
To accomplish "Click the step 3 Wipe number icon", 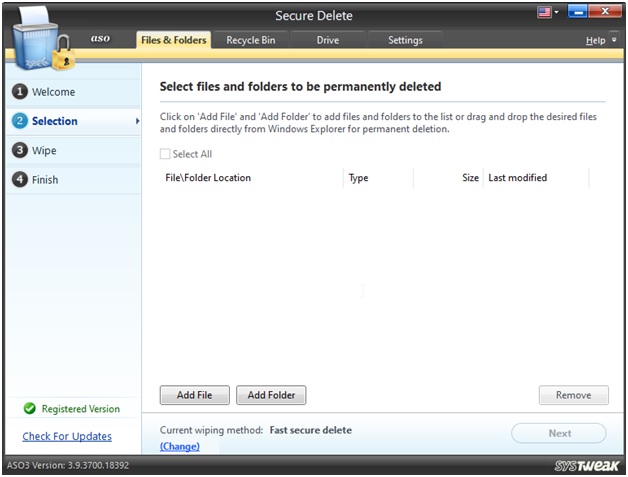I will pyautogui.click(x=19, y=151).
